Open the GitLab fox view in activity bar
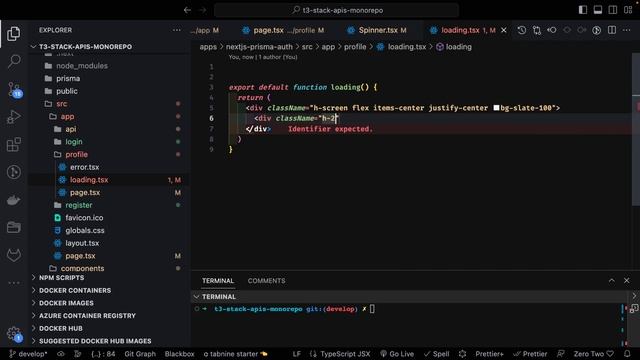Viewport: 640px width, 360px height. pyautogui.click(x=13, y=256)
